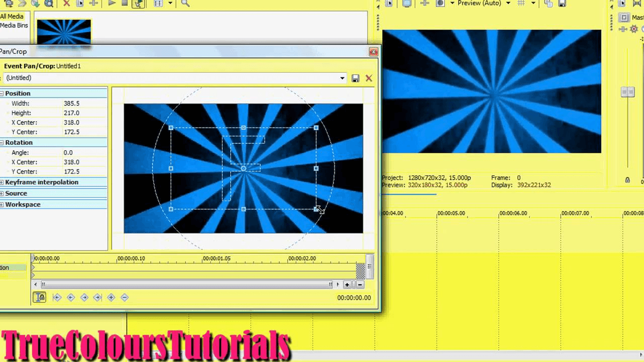Copy snapshot to clipboard in preview toolbar
This screenshot has height=362, width=644.
point(548,3)
